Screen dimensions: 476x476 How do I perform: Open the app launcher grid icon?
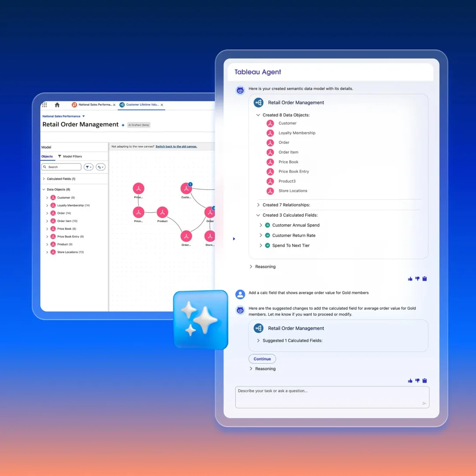[x=45, y=105]
